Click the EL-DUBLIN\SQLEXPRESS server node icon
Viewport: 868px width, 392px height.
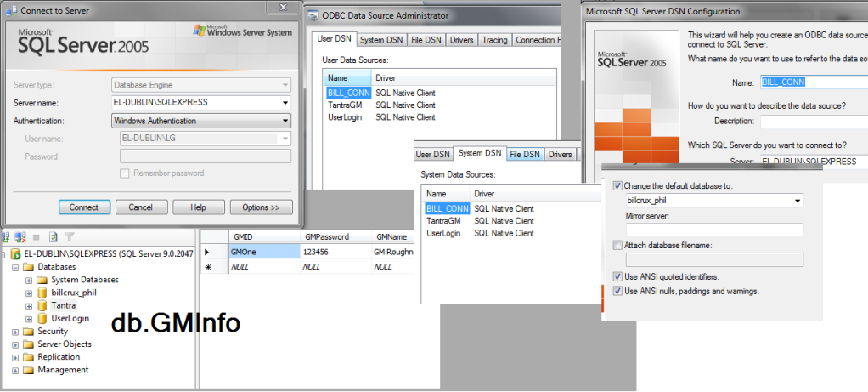pos(15,254)
